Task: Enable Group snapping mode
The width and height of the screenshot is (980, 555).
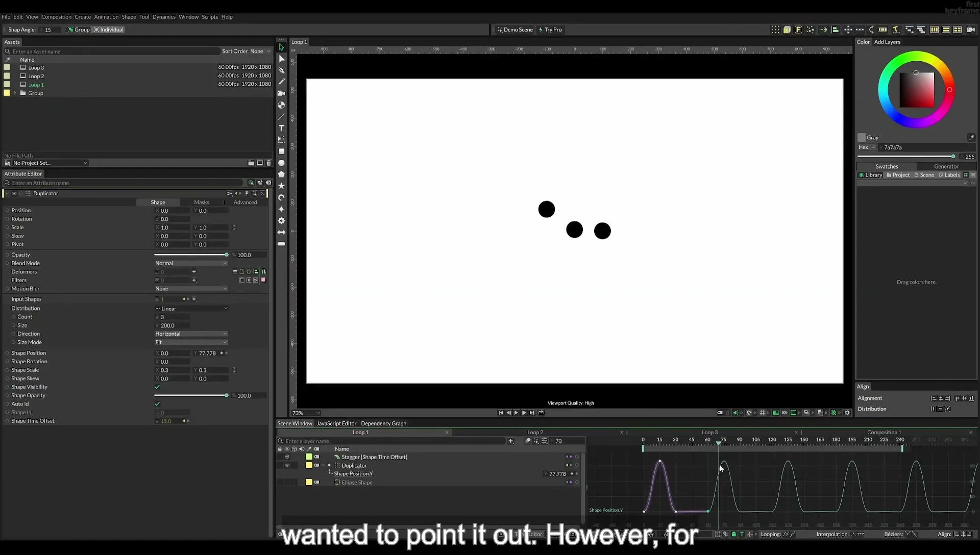Action: tap(79, 30)
